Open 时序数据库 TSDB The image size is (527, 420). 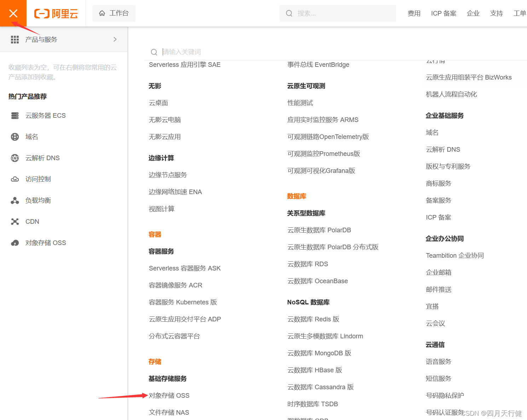(313, 404)
